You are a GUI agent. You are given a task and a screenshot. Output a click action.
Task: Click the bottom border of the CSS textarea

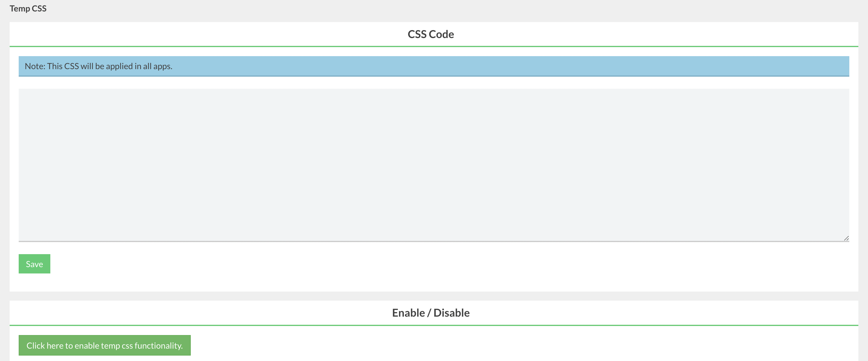434,241
